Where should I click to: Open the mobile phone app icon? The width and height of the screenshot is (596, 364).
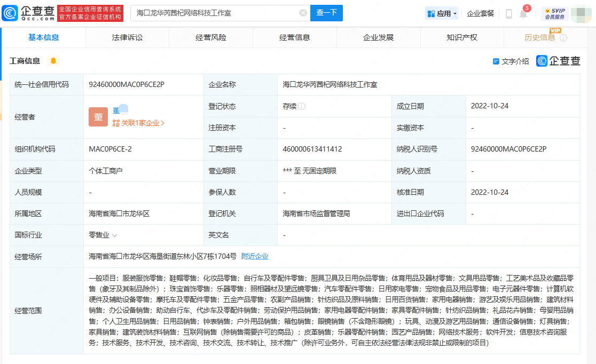(508, 13)
